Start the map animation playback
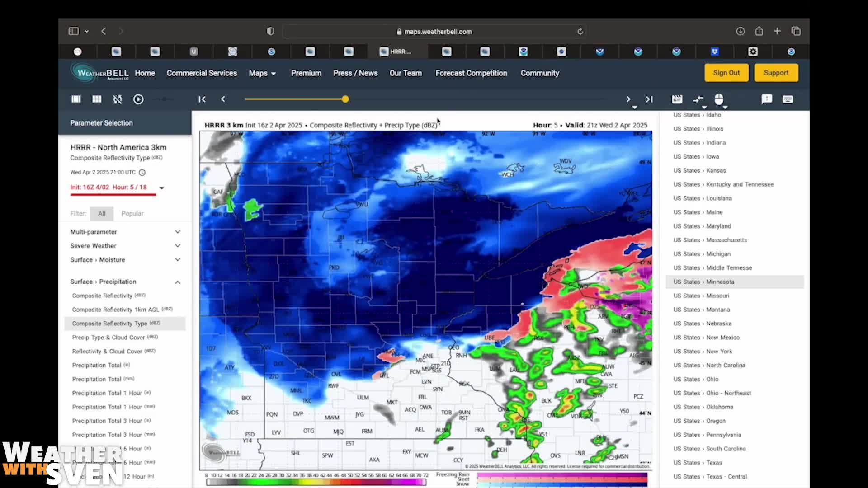This screenshot has width=868, height=488. pos(138,99)
